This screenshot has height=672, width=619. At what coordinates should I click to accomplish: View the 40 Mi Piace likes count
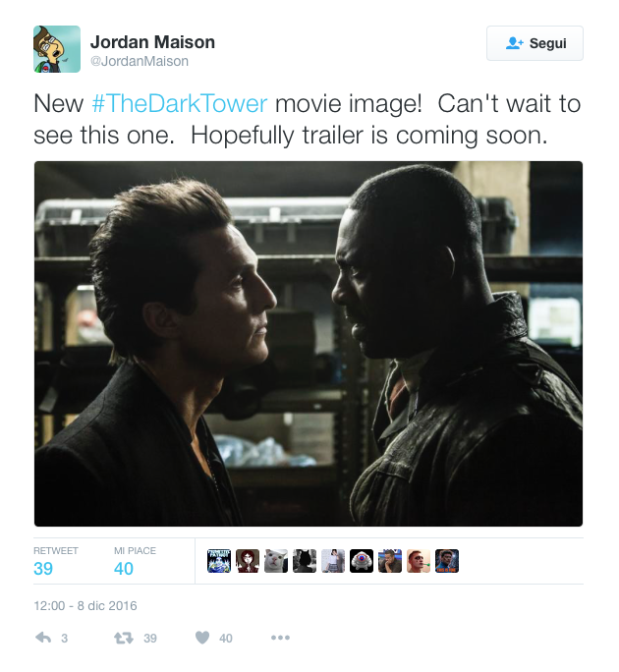click(135, 561)
